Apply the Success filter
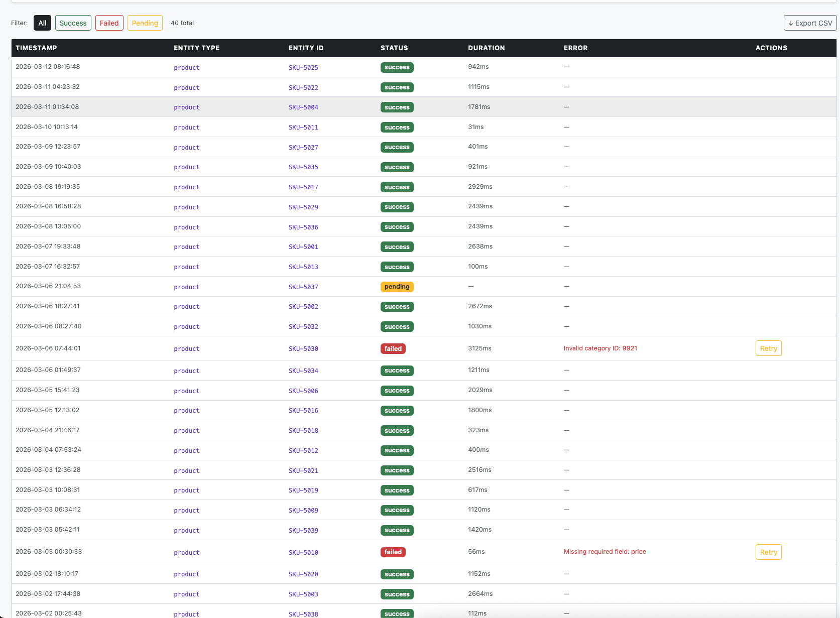 pyautogui.click(x=73, y=23)
